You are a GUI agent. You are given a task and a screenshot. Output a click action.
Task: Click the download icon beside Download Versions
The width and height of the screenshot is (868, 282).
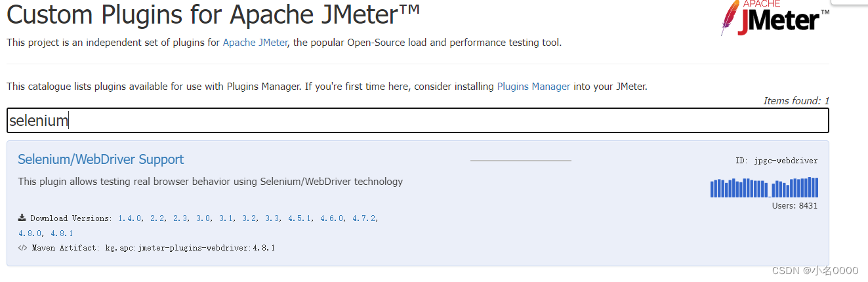pos(22,218)
